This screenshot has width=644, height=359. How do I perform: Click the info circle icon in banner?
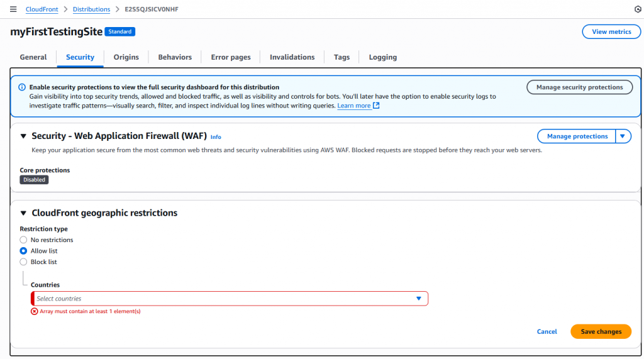click(22, 87)
